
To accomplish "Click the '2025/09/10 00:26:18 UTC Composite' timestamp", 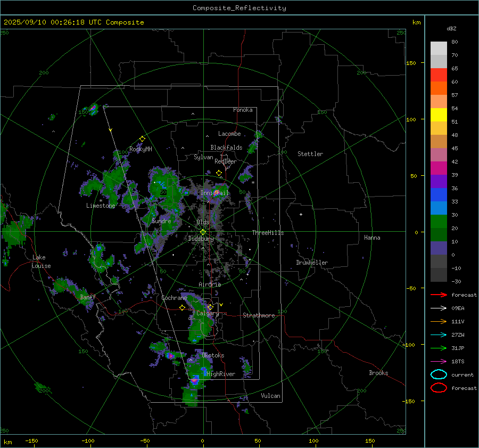I will [73, 22].
